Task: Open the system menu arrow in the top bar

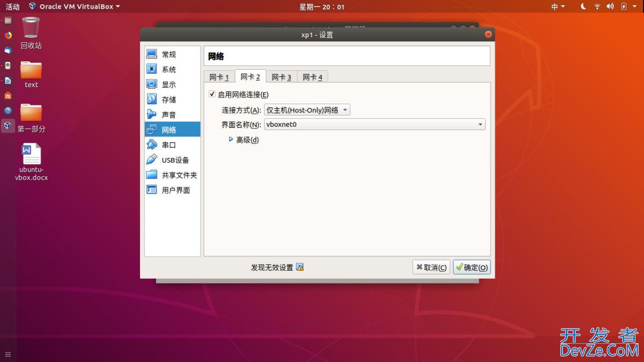Action: (x=635, y=6)
